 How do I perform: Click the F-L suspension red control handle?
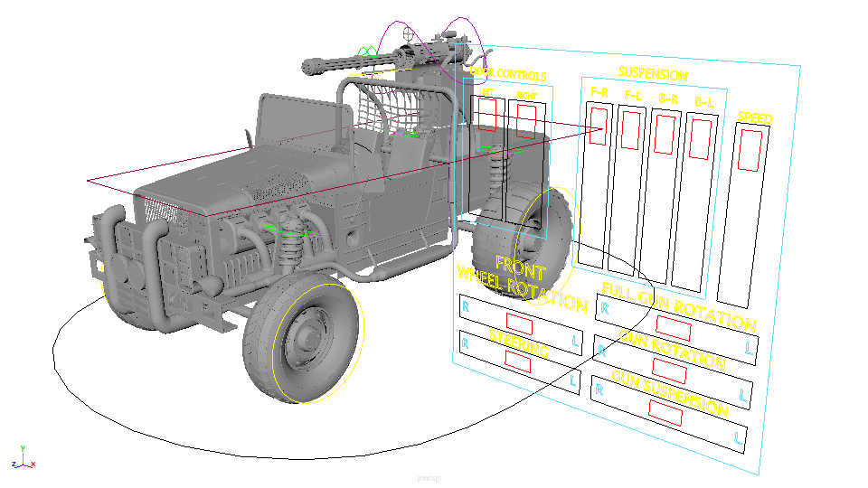pyautogui.click(x=630, y=129)
